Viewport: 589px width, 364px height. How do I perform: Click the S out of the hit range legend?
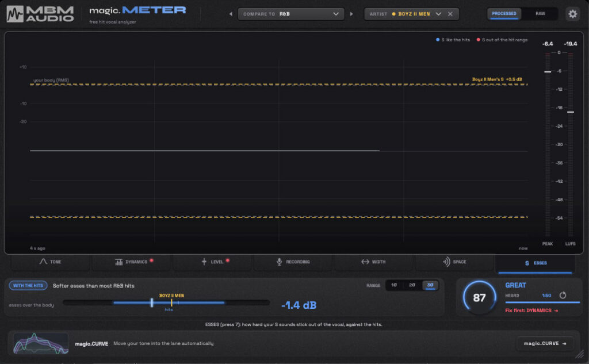(x=502, y=40)
